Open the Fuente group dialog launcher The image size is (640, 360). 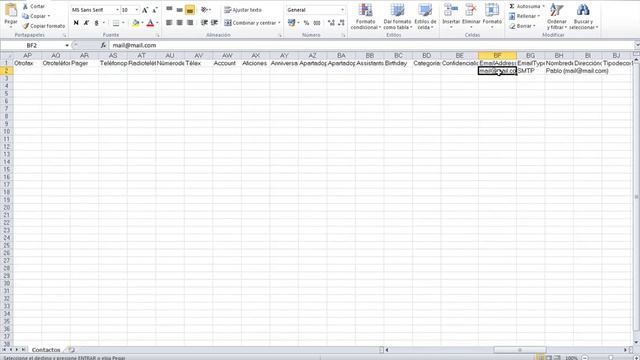[x=158, y=36]
